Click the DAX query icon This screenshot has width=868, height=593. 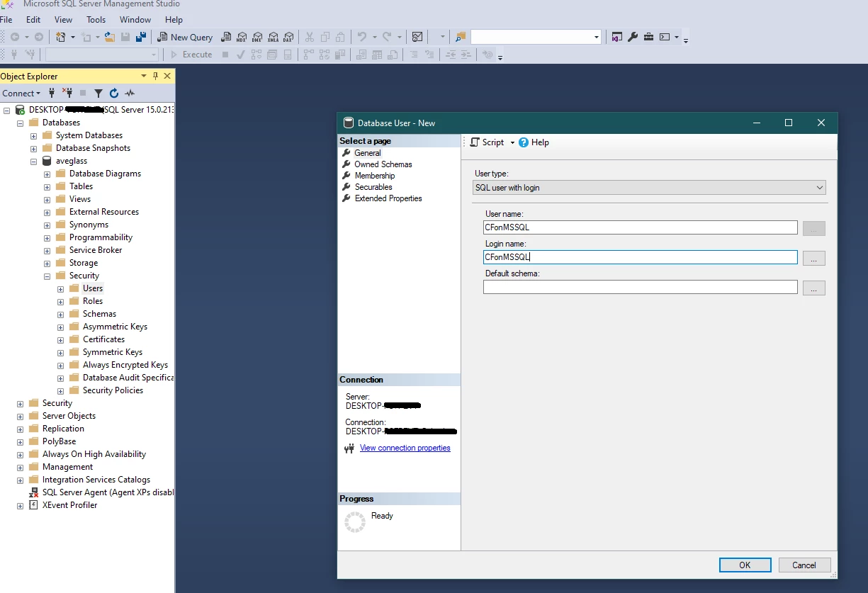click(x=288, y=37)
